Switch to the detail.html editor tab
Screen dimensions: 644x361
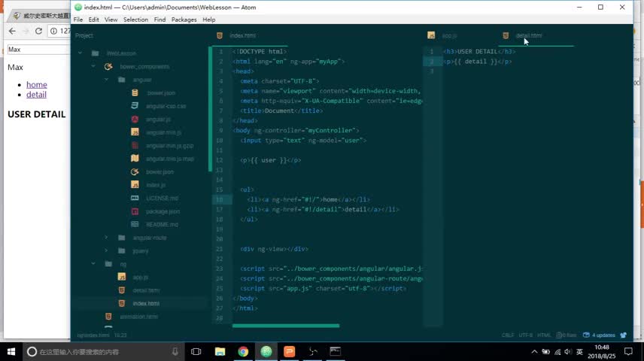529,36
